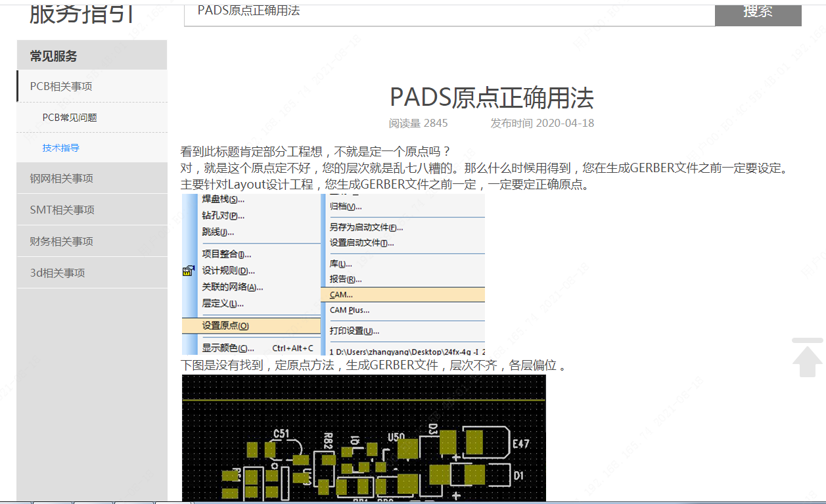Expand the 钢网相关事项 sidebar section
826x504 pixels.
coord(62,178)
